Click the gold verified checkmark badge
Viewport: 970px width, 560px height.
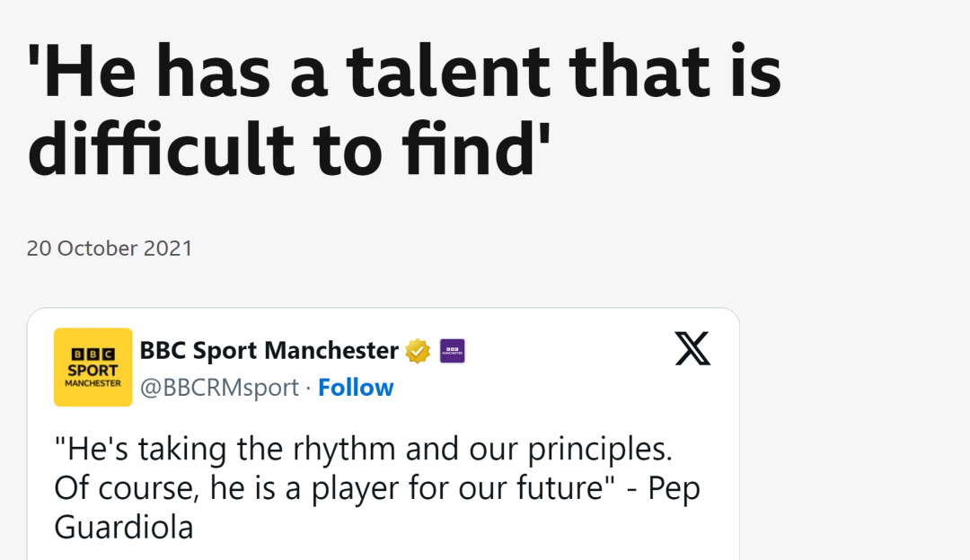point(418,351)
